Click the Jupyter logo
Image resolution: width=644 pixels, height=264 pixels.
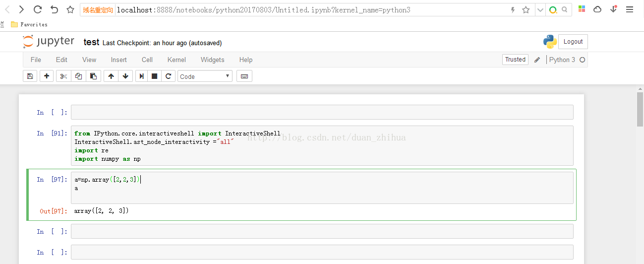(x=49, y=42)
